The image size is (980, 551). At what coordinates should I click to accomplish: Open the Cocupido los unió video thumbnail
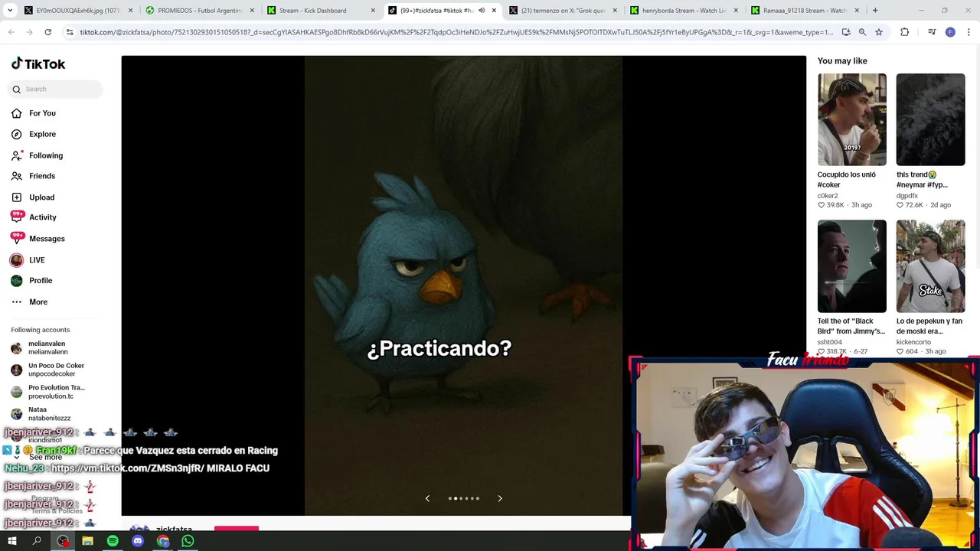[x=851, y=119]
